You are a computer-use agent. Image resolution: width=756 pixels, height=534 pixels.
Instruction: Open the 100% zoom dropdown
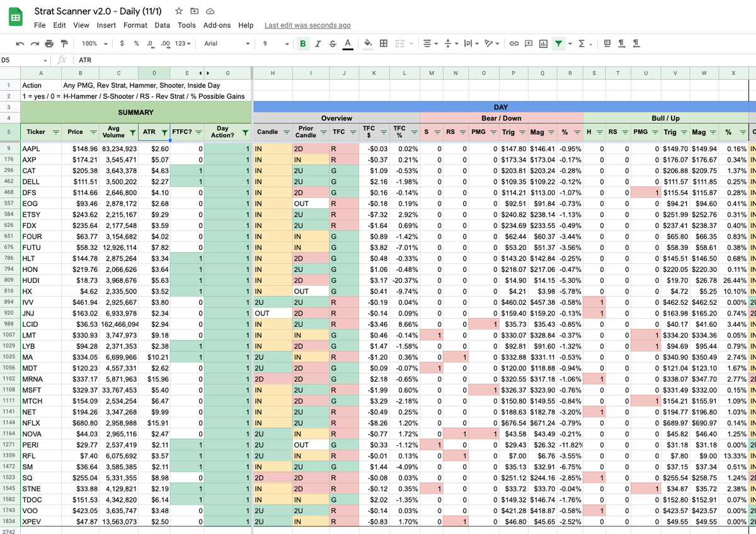[x=94, y=43]
